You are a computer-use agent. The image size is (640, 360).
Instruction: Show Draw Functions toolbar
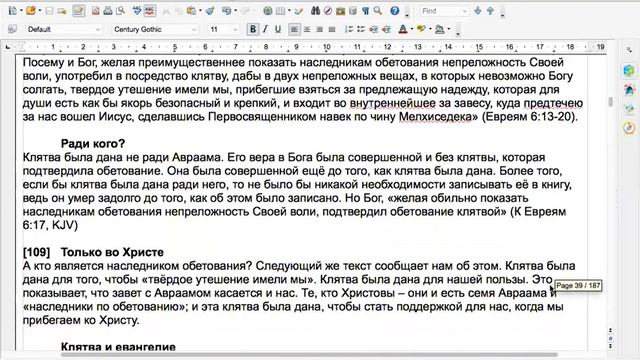click(299, 11)
